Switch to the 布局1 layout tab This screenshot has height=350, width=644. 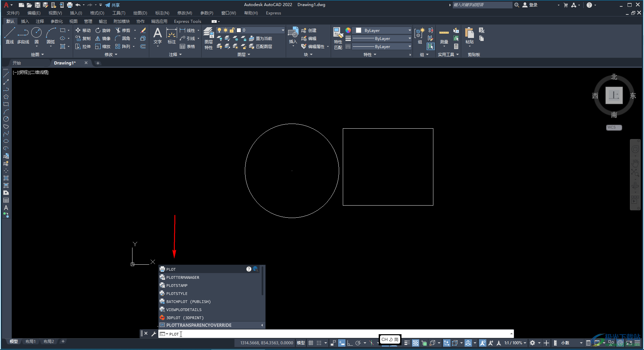(31, 342)
